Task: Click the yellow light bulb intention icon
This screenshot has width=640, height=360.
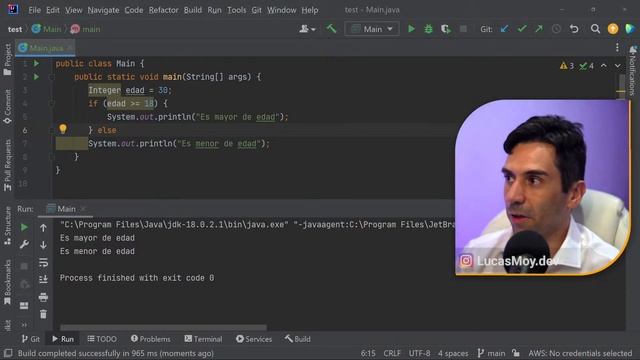Action: click(x=62, y=129)
